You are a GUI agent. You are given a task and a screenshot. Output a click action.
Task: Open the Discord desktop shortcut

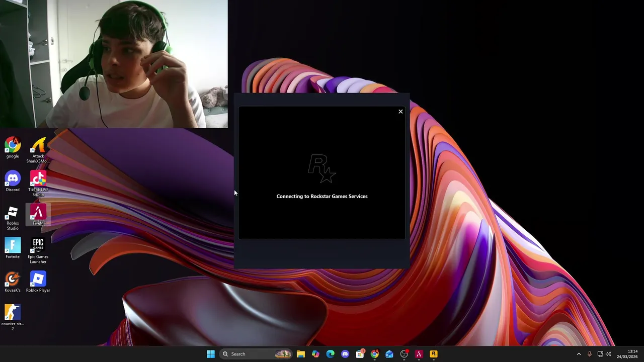point(13,182)
